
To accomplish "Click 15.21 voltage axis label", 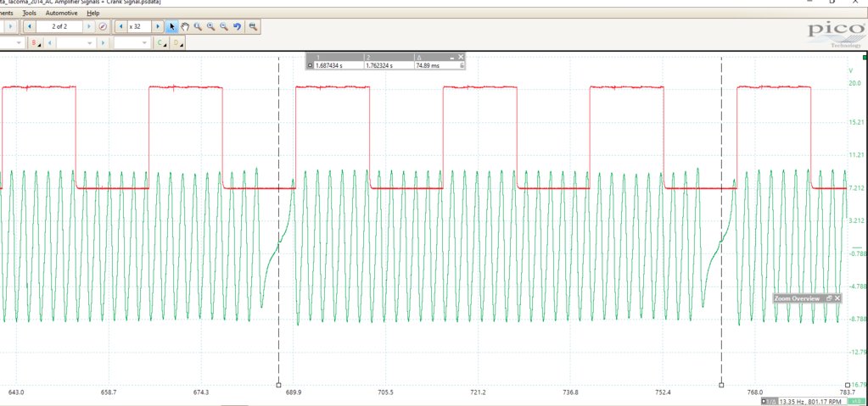I will (x=856, y=122).
